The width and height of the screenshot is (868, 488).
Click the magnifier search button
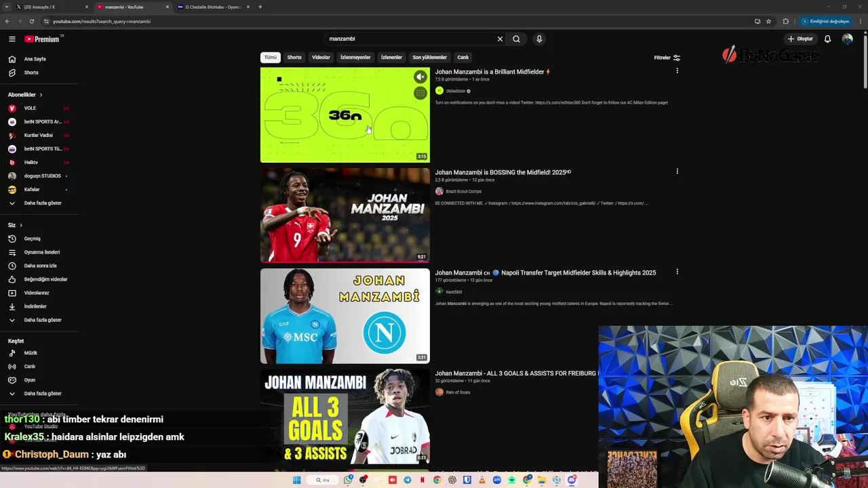pyautogui.click(x=516, y=39)
